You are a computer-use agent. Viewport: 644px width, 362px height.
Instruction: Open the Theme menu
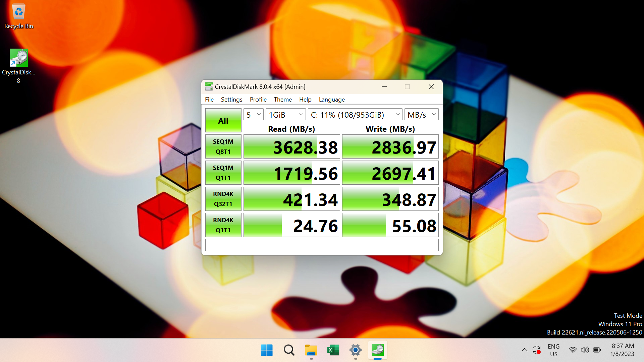[283, 100]
